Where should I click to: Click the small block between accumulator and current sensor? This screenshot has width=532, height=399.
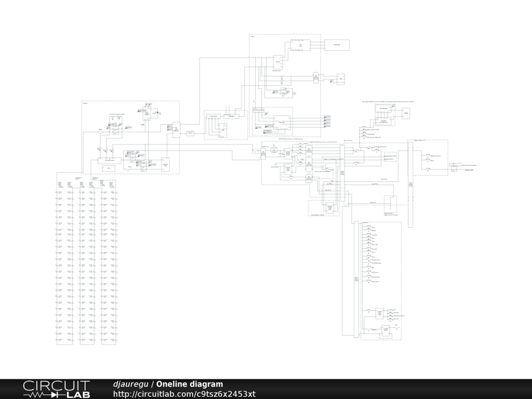click(190, 134)
